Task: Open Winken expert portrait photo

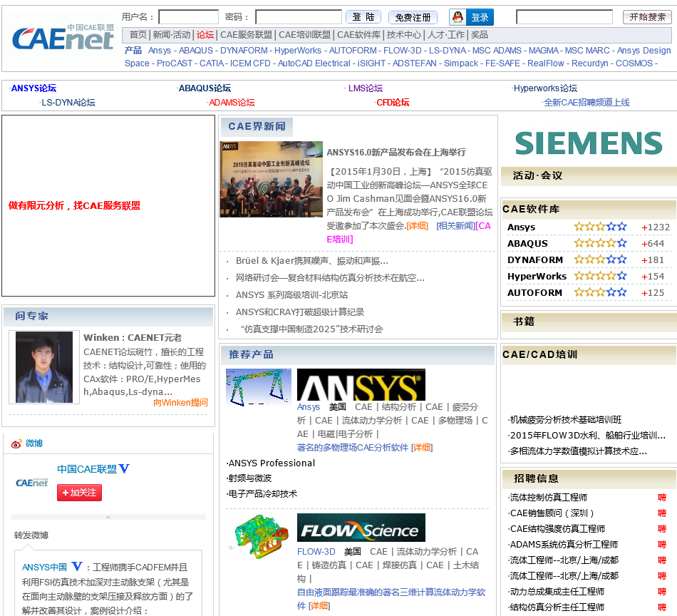Action: tap(44, 367)
